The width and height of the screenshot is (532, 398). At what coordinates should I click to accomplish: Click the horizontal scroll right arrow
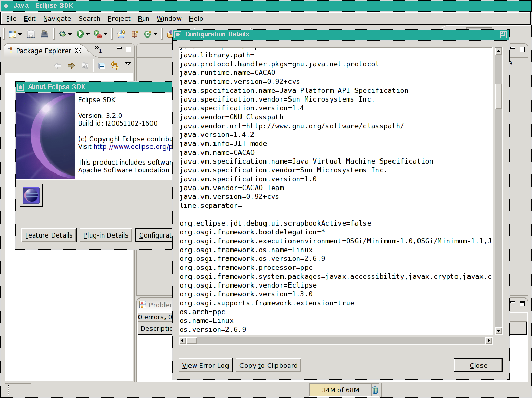point(489,340)
